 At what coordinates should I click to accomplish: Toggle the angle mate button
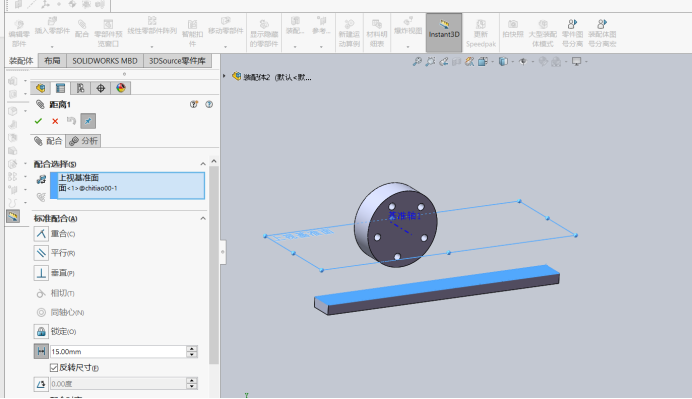(x=41, y=384)
